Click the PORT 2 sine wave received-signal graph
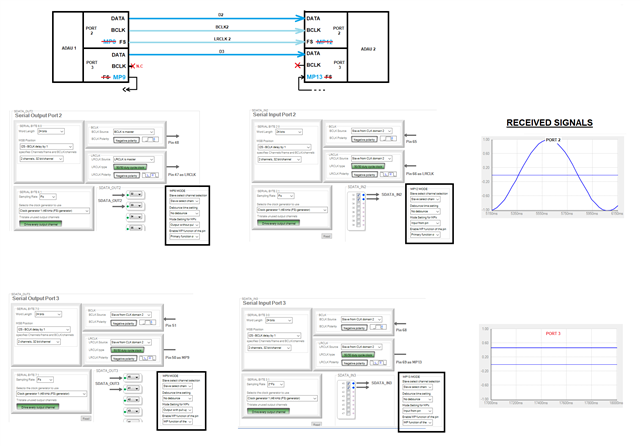The image size is (640, 446). click(553, 177)
